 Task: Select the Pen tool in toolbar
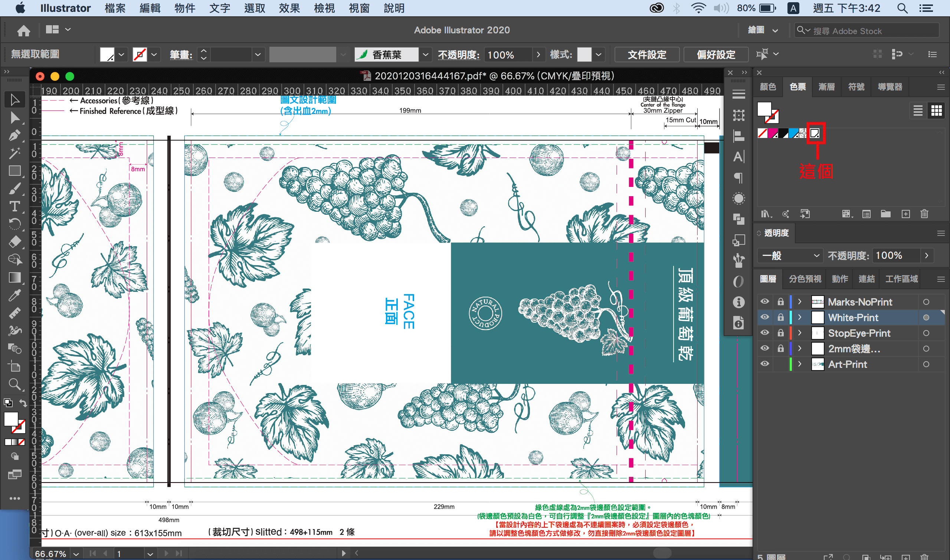point(14,135)
